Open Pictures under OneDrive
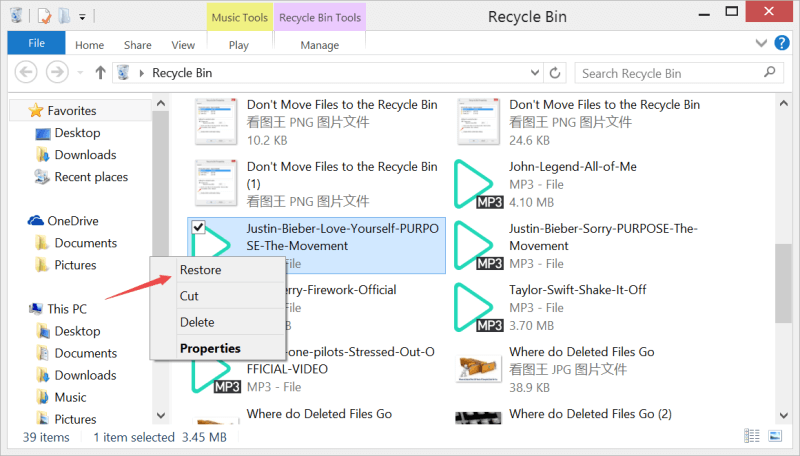Image resolution: width=800 pixels, height=456 pixels. [75, 265]
